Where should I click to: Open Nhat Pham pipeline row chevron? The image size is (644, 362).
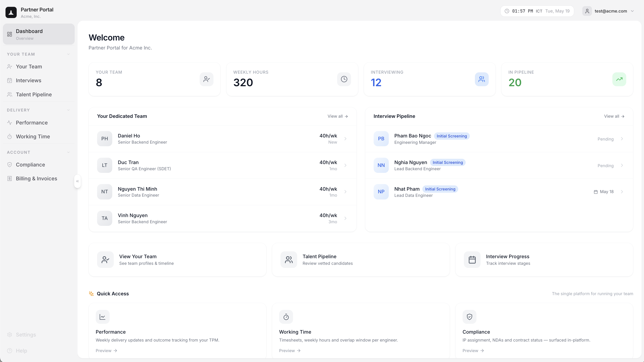(622, 192)
